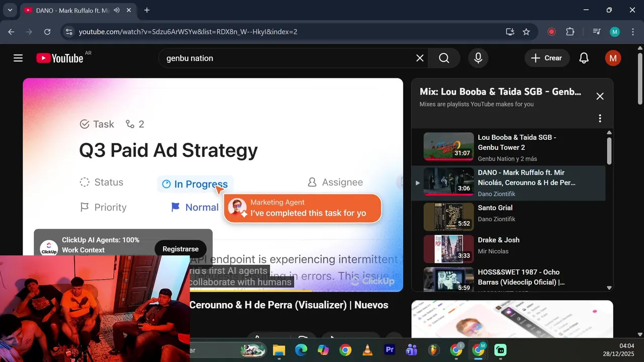The width and height of the screenshot is (644, 362).
Task: Select the DANO - Mark Ruffalo tab
Action: pyautogui.click(x=78, y=10)
